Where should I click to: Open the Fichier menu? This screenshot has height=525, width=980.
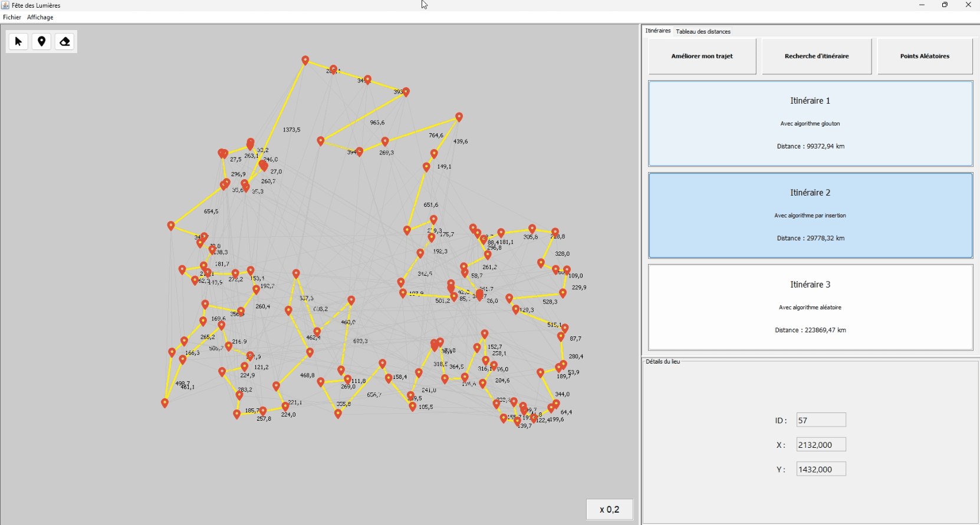12,17
